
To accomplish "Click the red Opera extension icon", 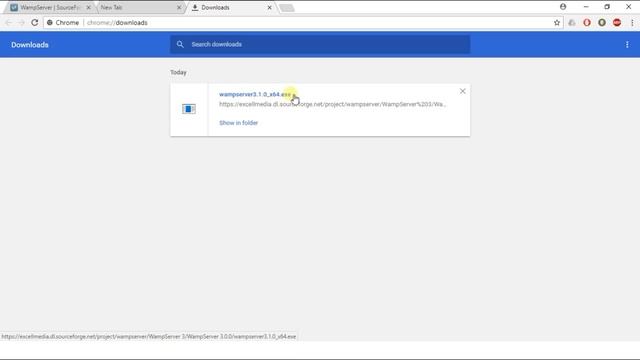I will pos(587,23).
